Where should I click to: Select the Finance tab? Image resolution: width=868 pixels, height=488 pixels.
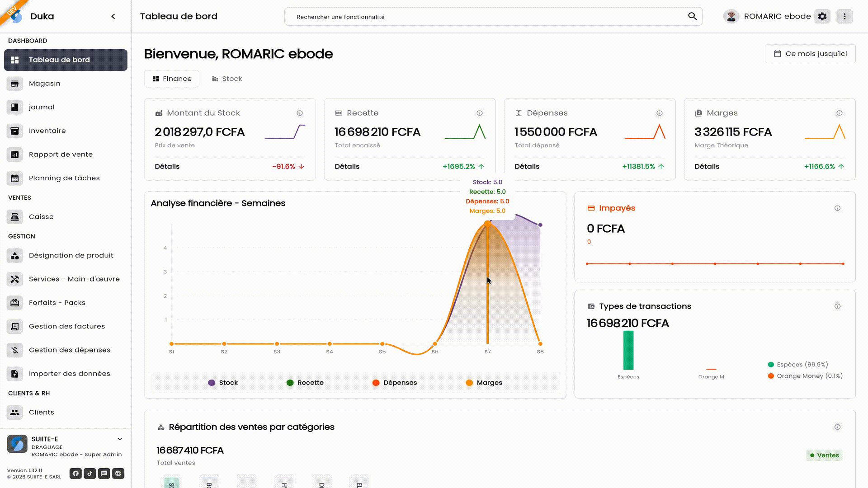coord(172,79)
